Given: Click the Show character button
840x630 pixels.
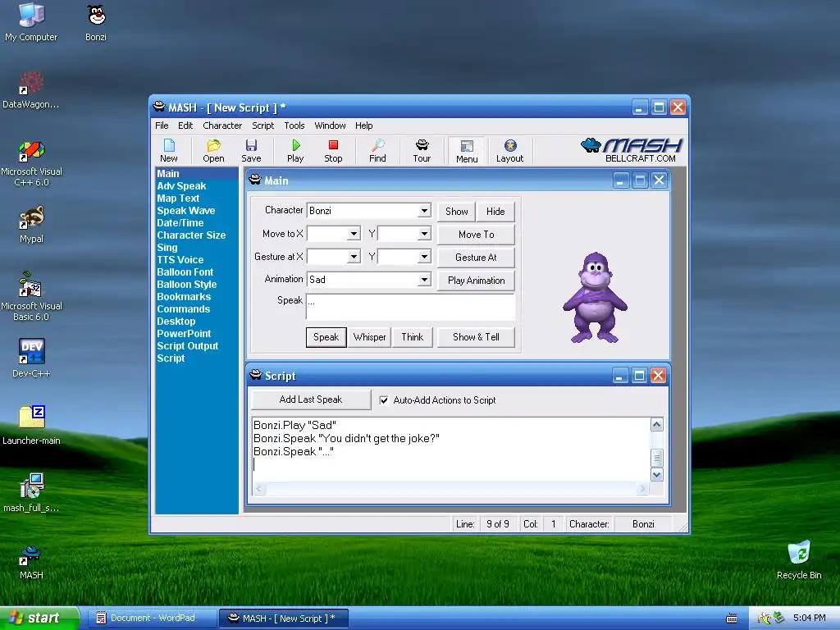Looking at the screenshot, I should pos(456,211).
